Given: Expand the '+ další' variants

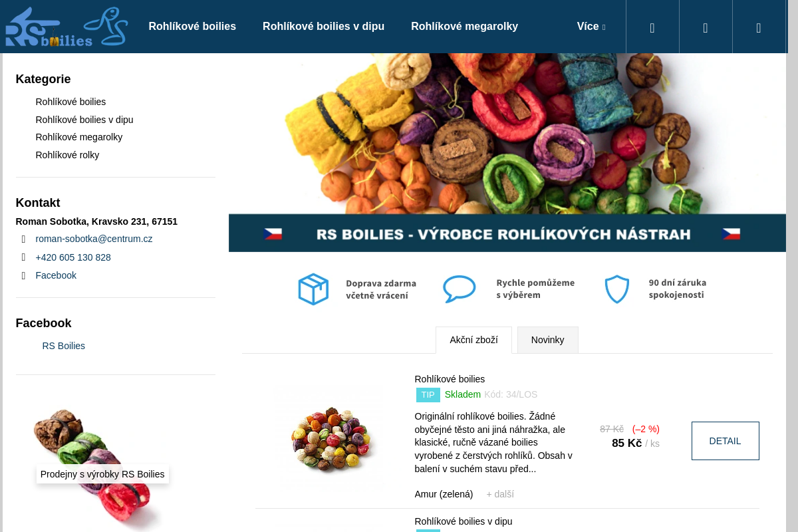Looking at the screenshot, I should pyautogui.click(x=500, y=494).
